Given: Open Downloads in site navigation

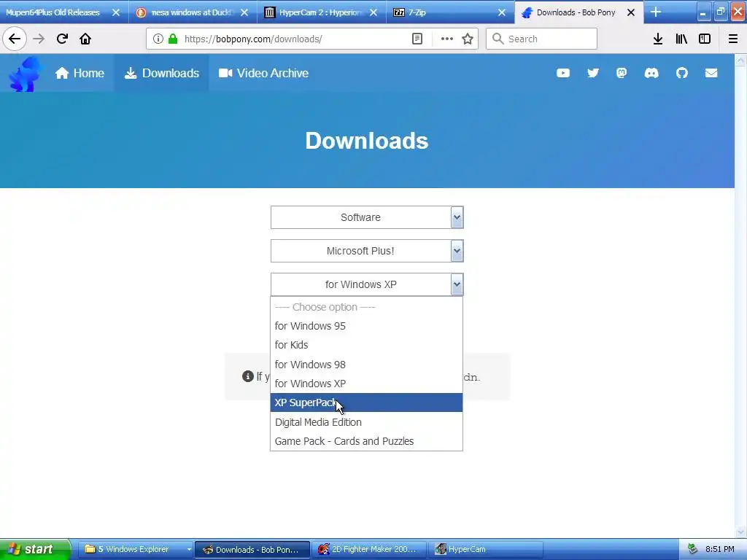Looking at the screenshot, I should click(x=161, y=73).
